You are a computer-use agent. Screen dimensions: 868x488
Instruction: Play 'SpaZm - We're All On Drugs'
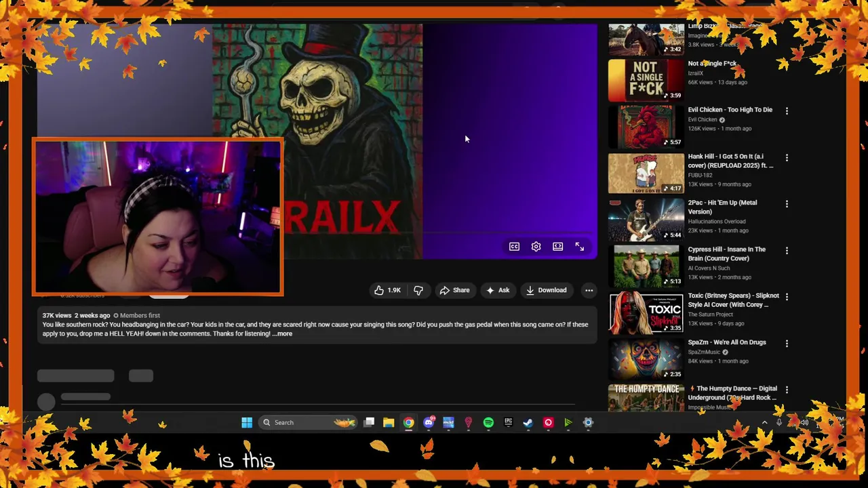[x=727, y=342]
